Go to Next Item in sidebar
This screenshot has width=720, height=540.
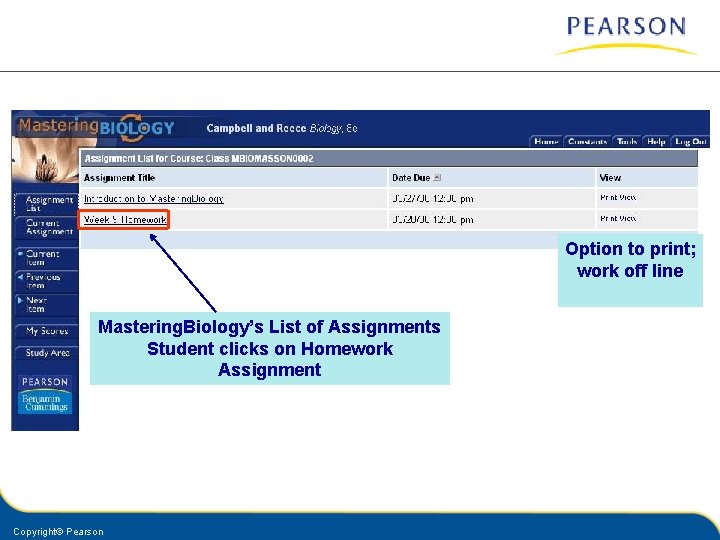tap(47, 304)
